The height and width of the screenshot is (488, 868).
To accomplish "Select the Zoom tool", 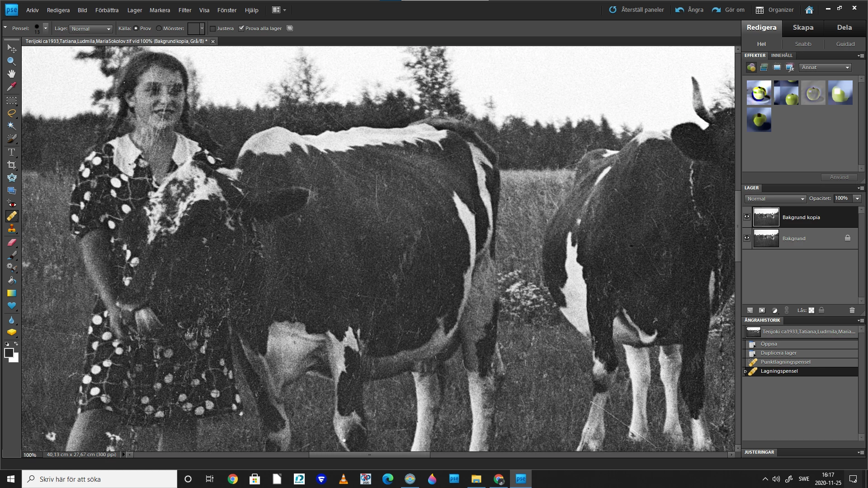I will coord(11,61).
